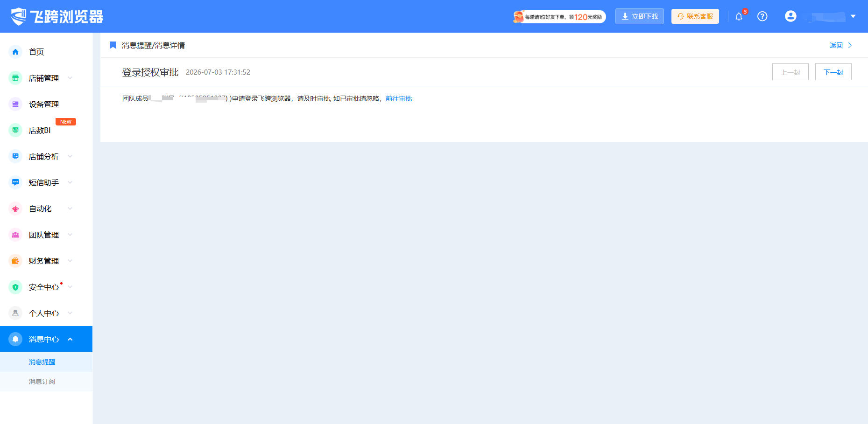Open the account dropdown arrow
Image resolution: width=868 pixels, height=424 pixels.
[x=853, y=16]
